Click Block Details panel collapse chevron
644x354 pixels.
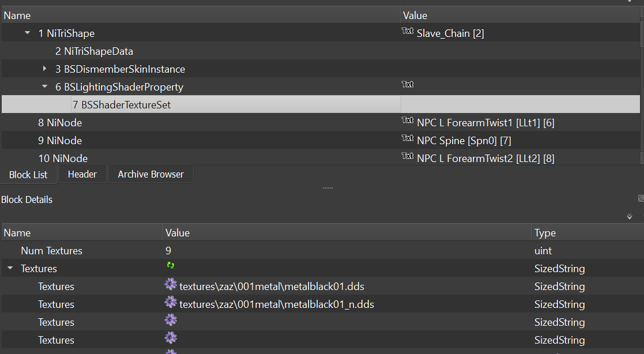[x=629, y=216]
